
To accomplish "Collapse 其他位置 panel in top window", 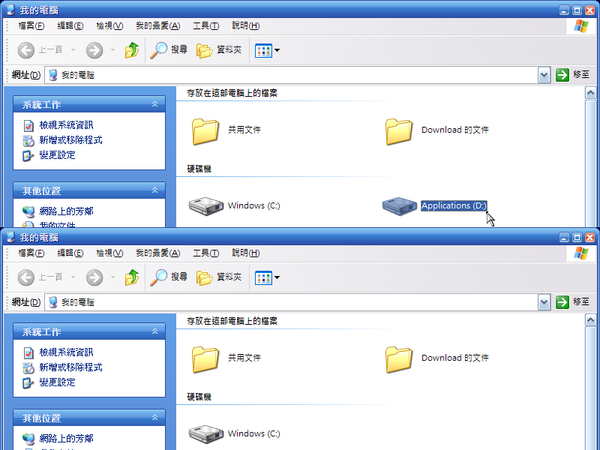I will [x=155, y=190].
